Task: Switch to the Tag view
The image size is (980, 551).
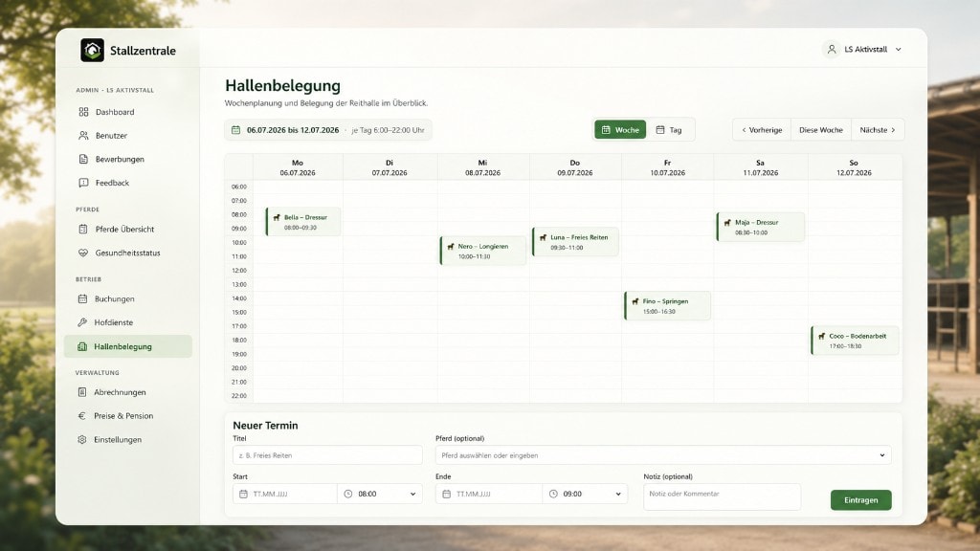Action: (669, 130)
